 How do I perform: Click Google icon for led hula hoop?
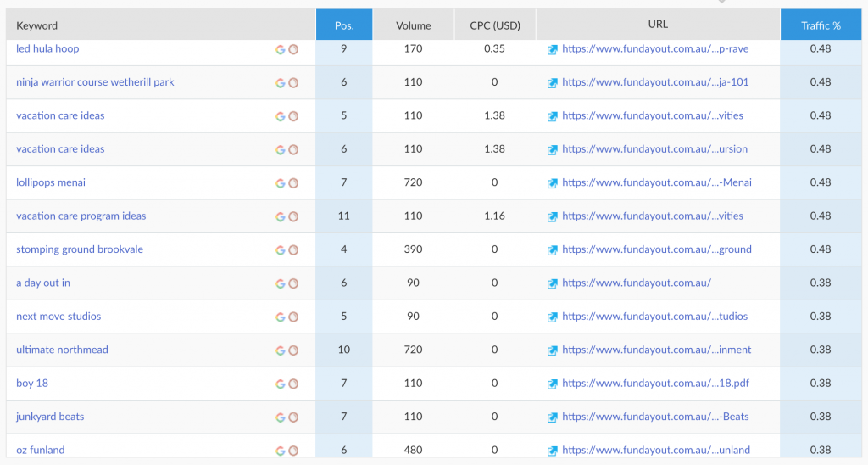tap(280, 49)
